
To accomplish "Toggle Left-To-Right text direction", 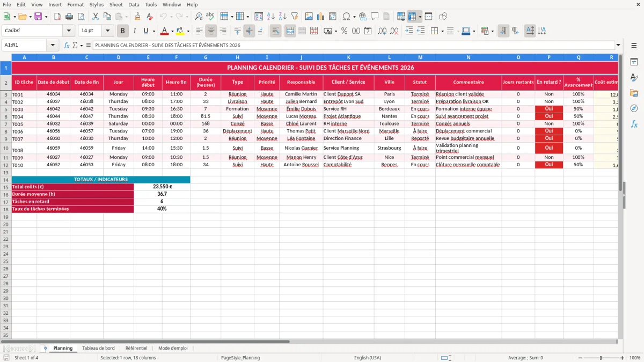I will click(503, 31).
